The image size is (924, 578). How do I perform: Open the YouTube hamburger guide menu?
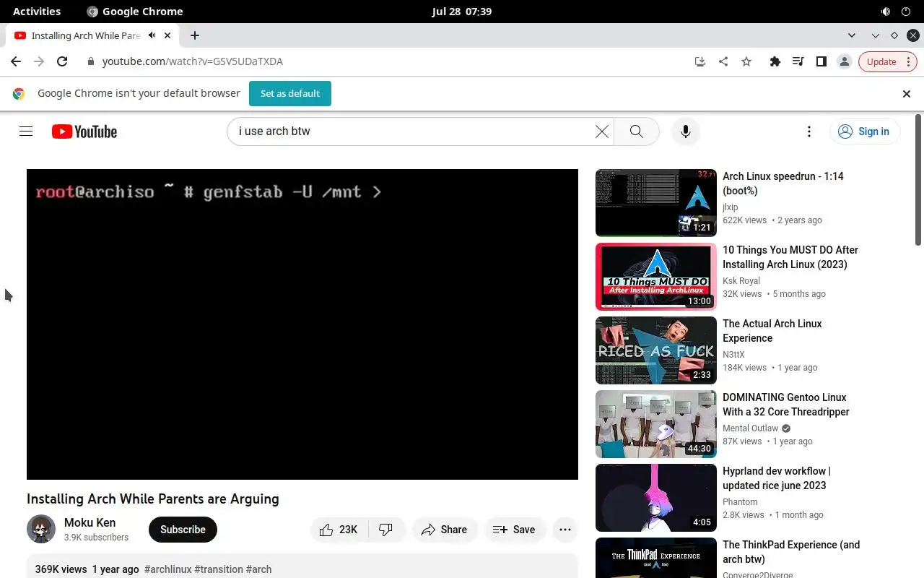26,131
